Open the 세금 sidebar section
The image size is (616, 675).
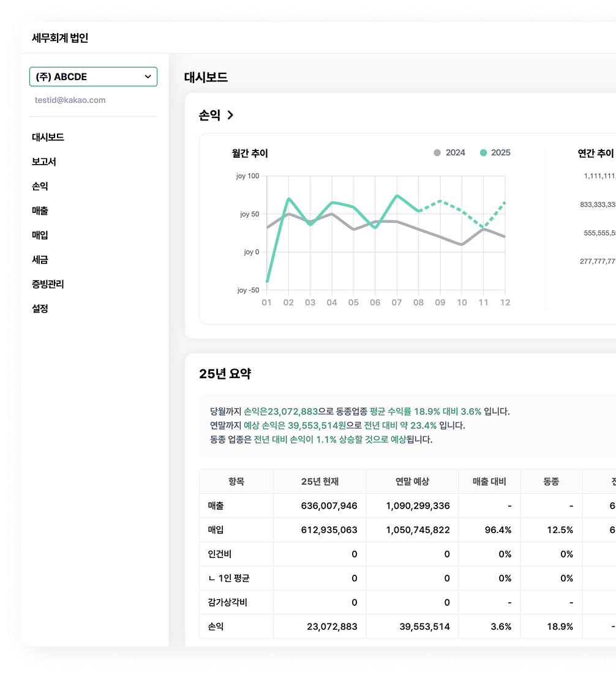tap(40, 259)
